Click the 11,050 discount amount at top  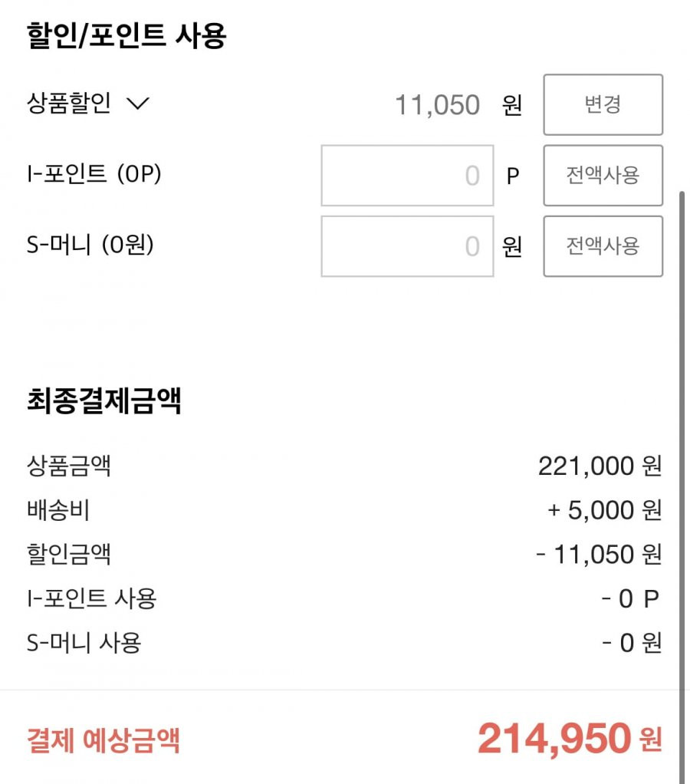437,105
